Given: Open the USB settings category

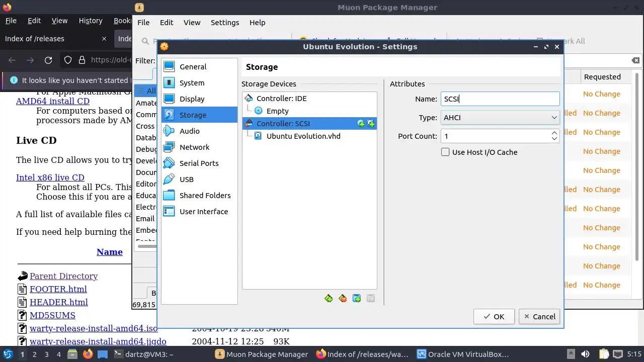Looking at the screenshot, I should [x=199, y=179].
